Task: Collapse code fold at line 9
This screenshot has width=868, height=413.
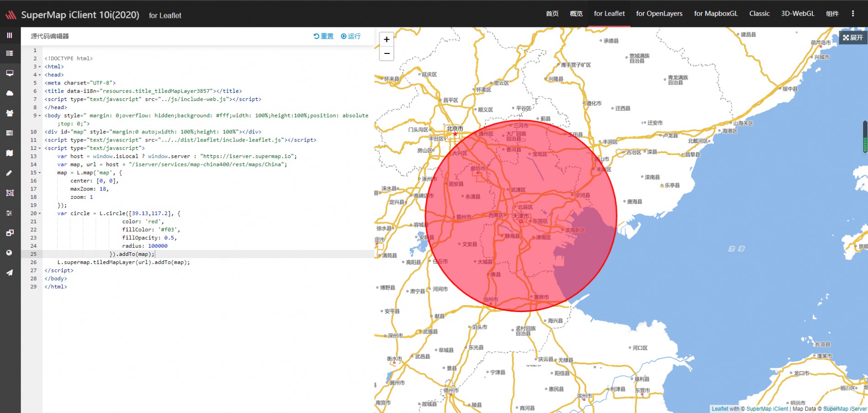Action: (x=40, y=116)
